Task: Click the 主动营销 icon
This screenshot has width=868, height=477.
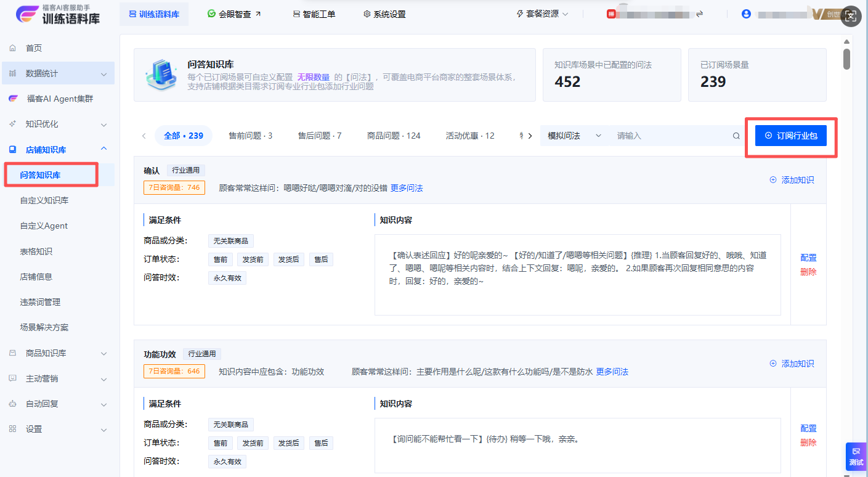Action: coord(13,378)
